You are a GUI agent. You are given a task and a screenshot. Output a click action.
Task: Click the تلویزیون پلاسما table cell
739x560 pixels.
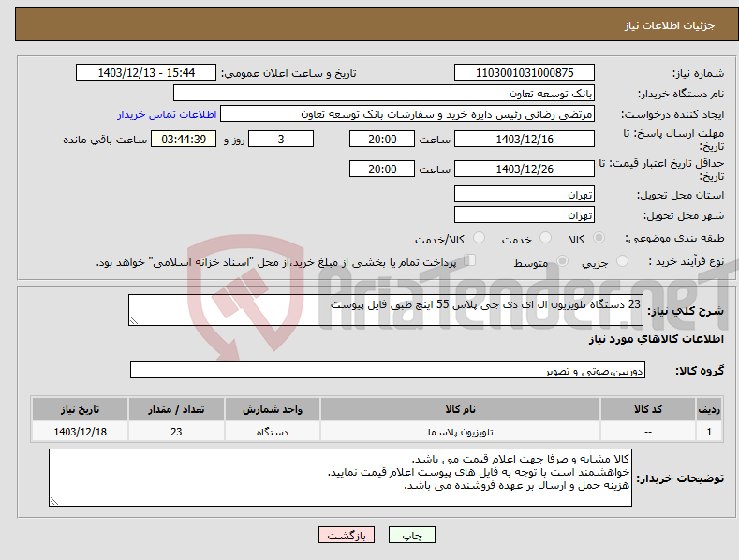[460, 432]
